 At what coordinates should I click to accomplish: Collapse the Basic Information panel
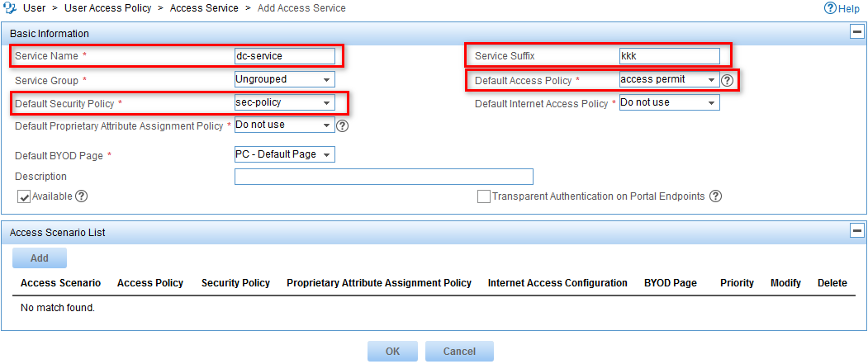[856, 32]
